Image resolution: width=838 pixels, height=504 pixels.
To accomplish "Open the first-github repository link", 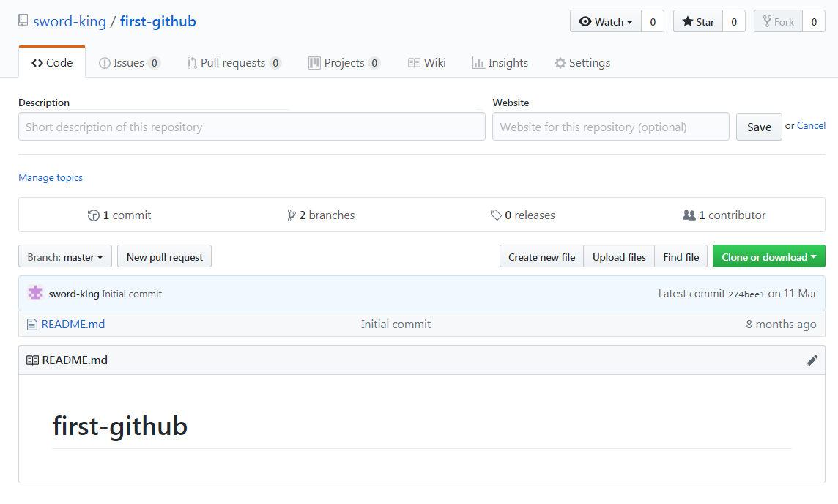I will (x=157, y=21).
